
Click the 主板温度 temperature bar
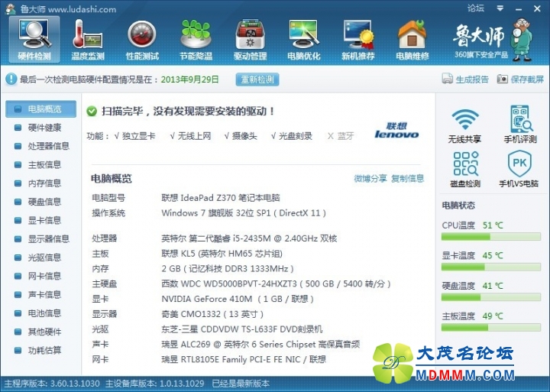[490, 328]
